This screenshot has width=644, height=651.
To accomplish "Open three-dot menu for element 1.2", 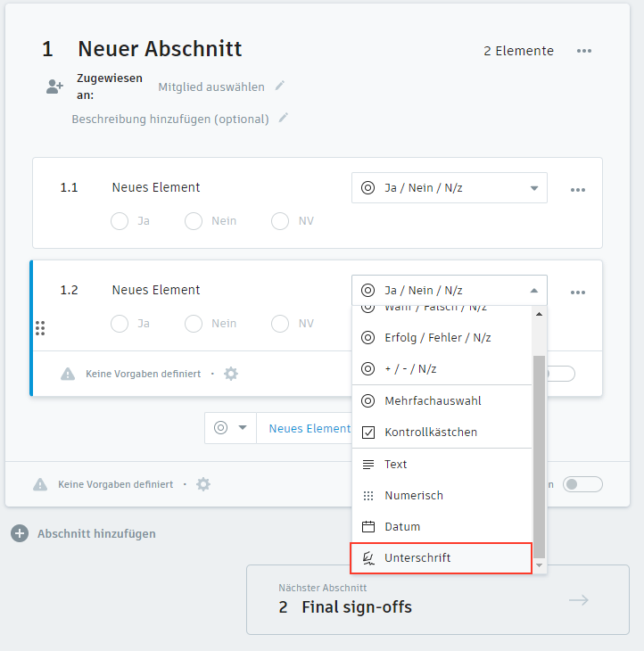I will click(x=578, y=292).
